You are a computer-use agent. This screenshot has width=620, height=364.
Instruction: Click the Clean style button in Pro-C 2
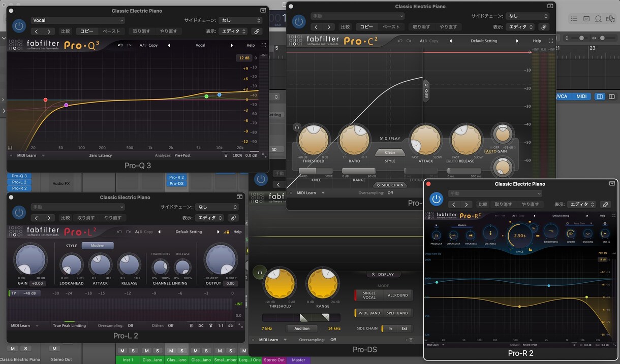tap(390, 152)
